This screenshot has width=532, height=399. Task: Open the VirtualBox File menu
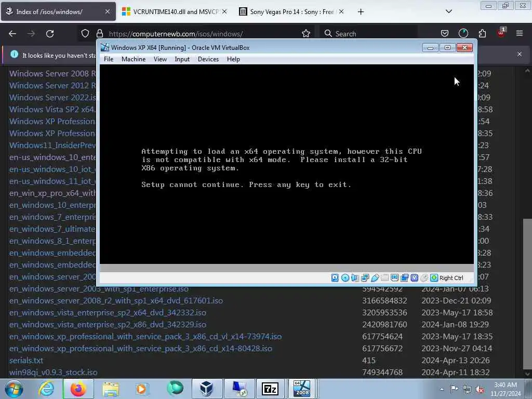point(109,59)
